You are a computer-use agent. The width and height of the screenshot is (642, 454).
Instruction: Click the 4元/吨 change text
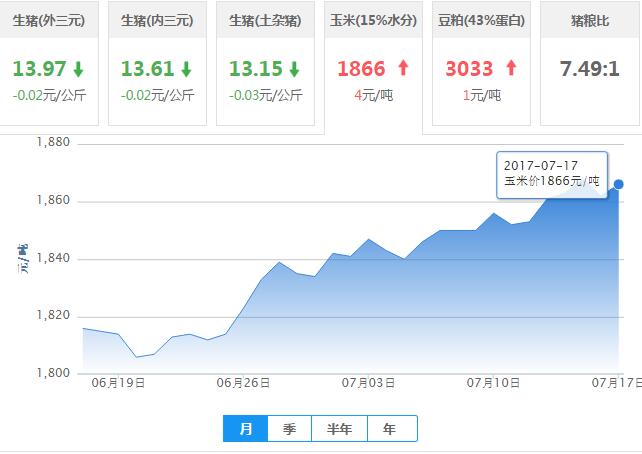pos(373,95)
